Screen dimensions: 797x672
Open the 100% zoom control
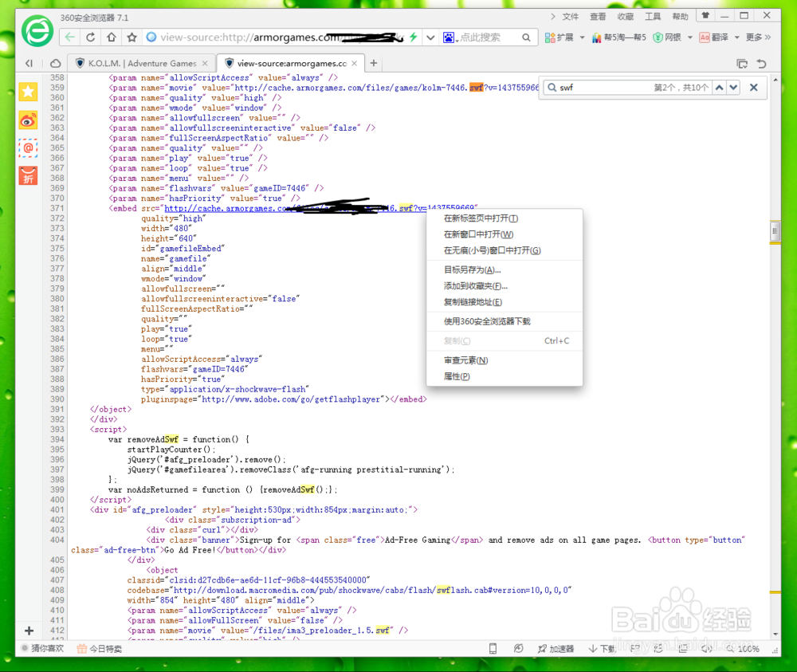(743, 649)
